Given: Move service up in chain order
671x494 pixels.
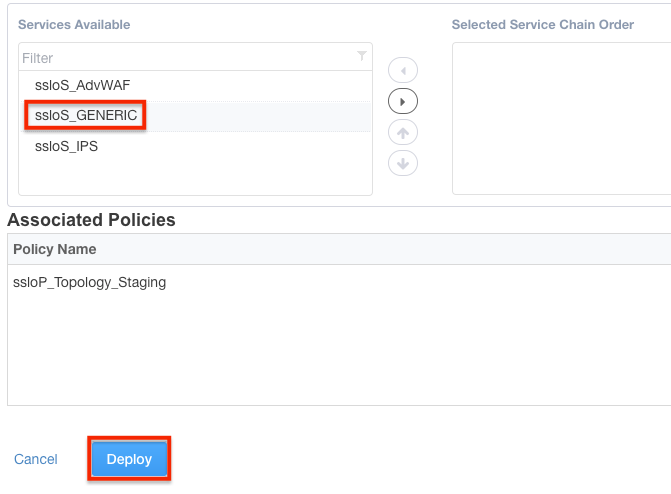Looking at the screenshot, I should tap(402, 132).
